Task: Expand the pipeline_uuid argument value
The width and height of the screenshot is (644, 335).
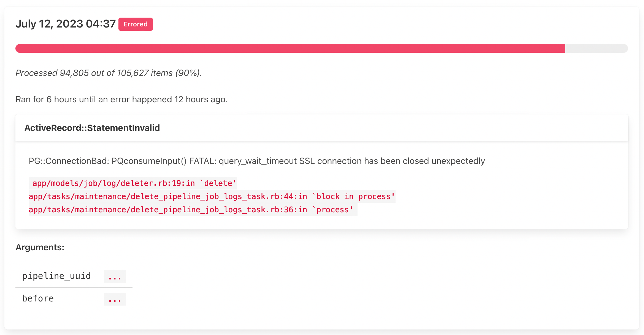Action: 115,277
